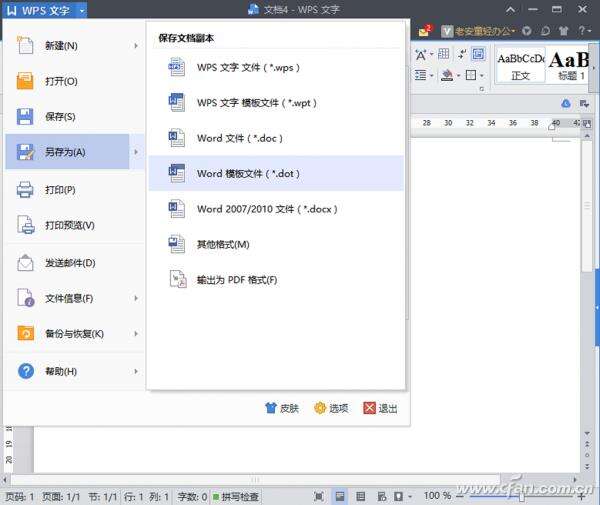Open the borders dropdown arrow

click(482, 75)
